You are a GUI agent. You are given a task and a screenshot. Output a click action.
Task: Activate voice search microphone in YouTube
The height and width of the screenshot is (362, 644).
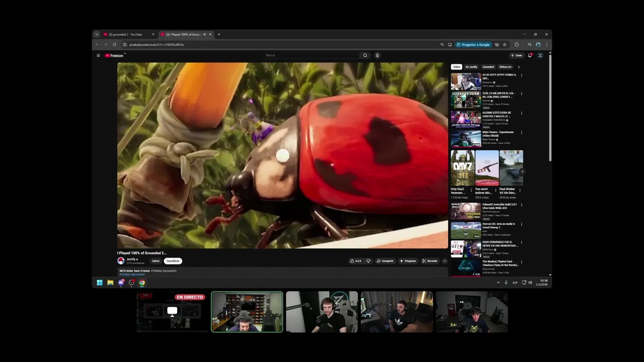(x=377, y=55)
